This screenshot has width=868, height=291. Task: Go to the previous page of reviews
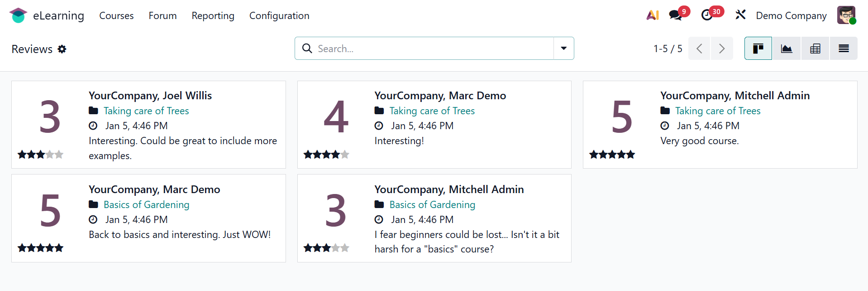click(699, 48)
